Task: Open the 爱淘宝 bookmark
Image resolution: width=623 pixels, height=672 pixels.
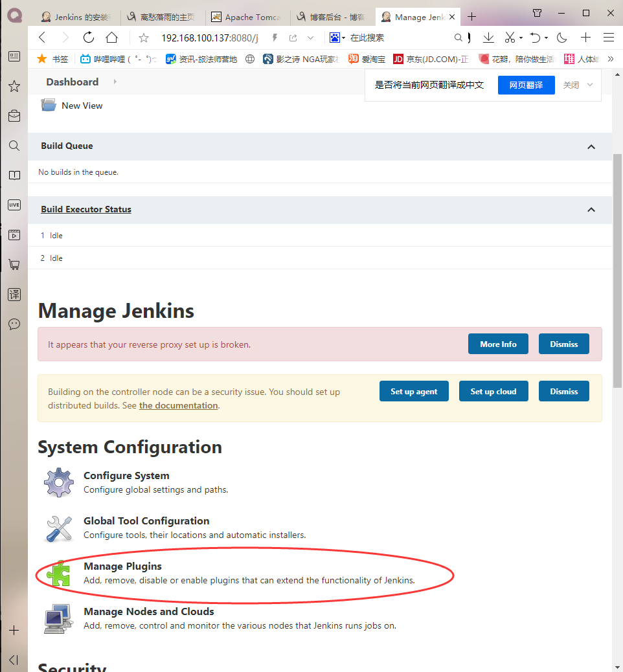Action: (367, 59)
